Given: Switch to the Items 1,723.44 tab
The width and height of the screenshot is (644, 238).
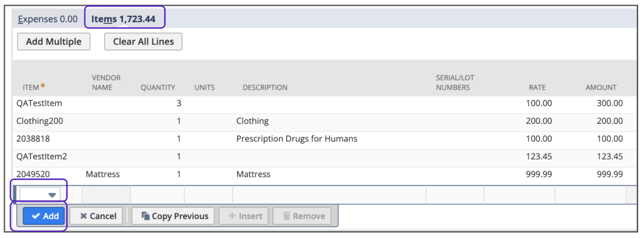Looking at the screenshot, I should point(124,19).
